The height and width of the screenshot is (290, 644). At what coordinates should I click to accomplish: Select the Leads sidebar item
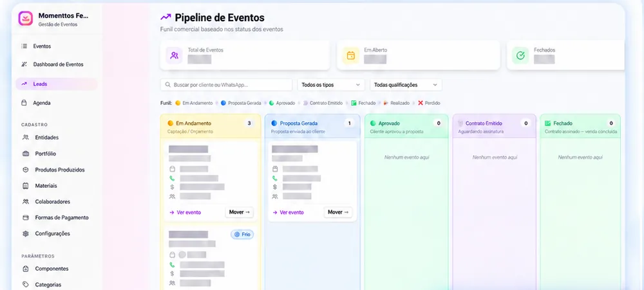pos(57,84)
